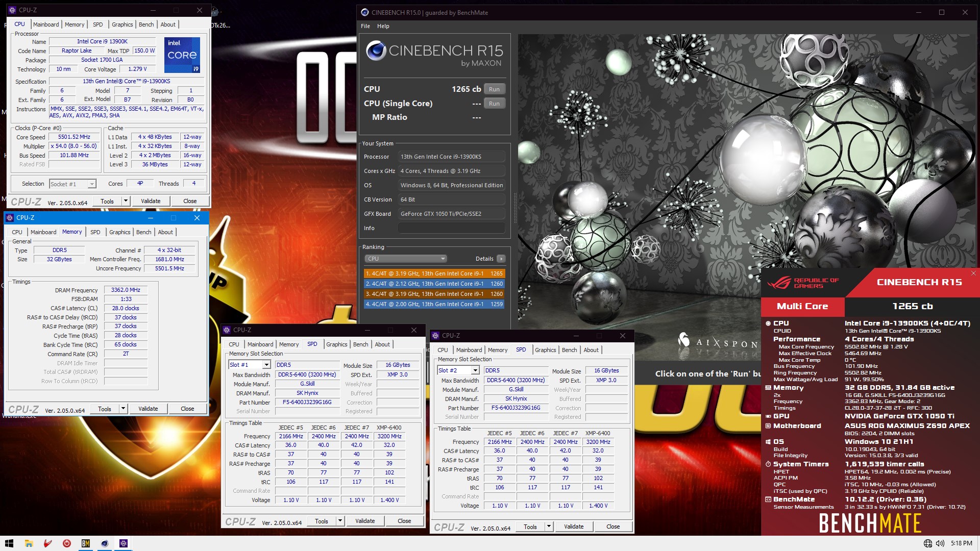Click title bar icon of CPU-Z Slot #2 window
The width and height of the screenshot is (980, 551).
435,336
